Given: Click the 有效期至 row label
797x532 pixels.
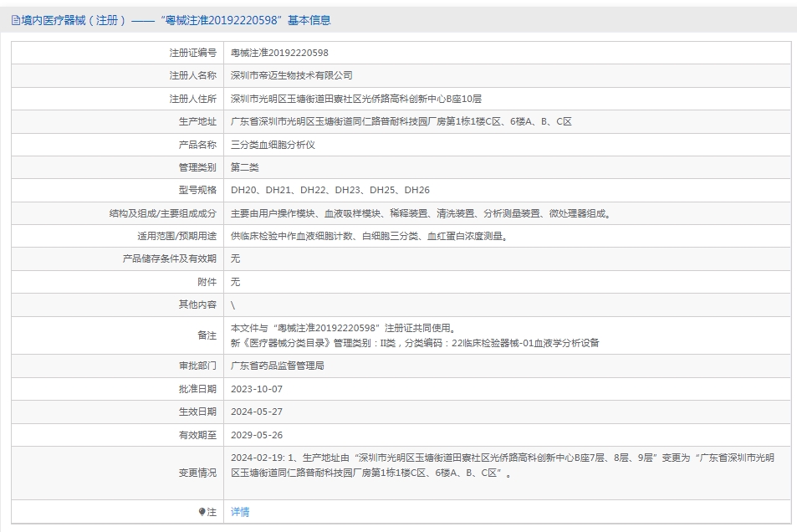Looking at the screenshot, I should pyautogui.click(x=197, y=435).
